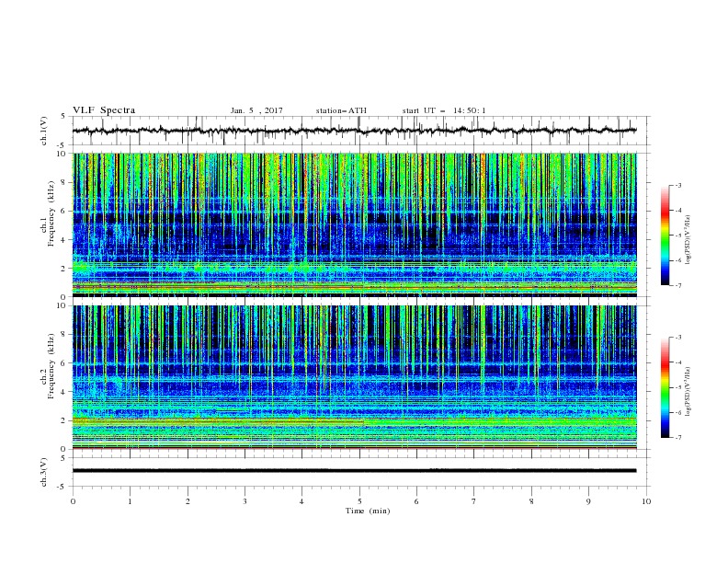Click the "4" tick on the time axis
The image size is (728, 563).
301,501
